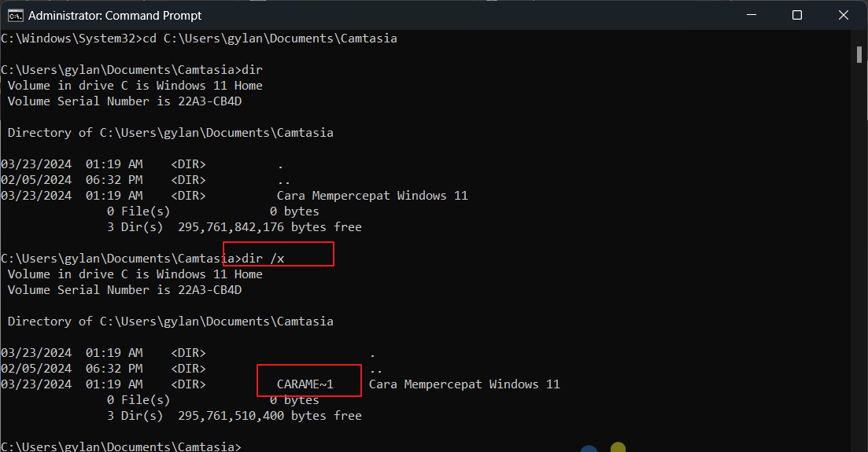This screenshot has height=452, width=868.
Task: Click the '295,761,842,176 bytes free' text
Action: click(270, 227)
